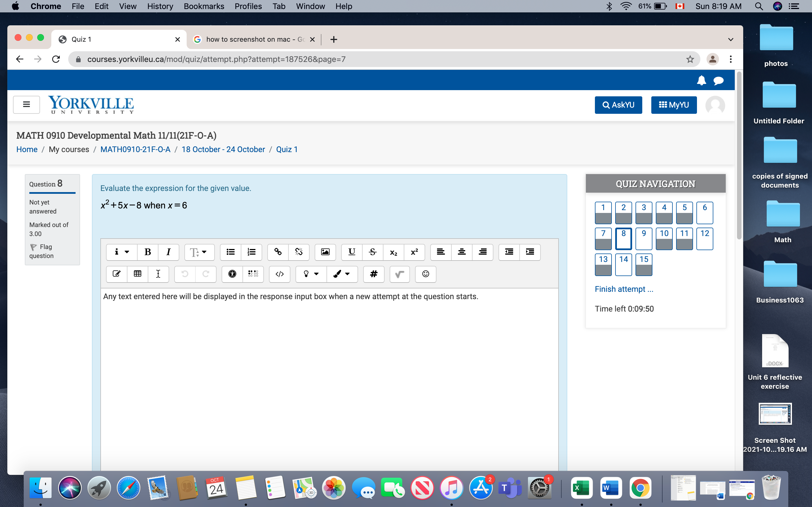This screenshot has width=812, height=507.
Task: Insert an unordered bullet list
Action: 231,252
